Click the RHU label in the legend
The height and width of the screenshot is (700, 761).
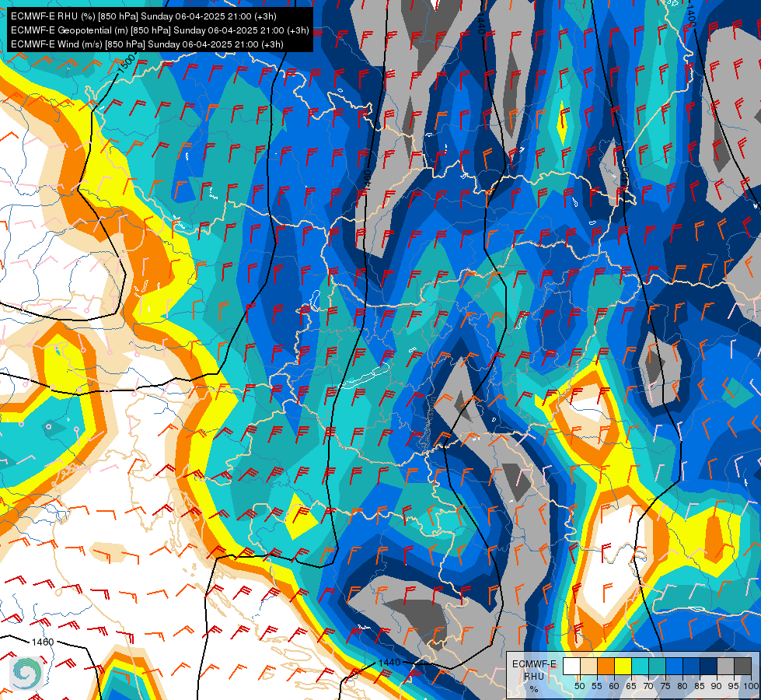(x=534, y=676)
